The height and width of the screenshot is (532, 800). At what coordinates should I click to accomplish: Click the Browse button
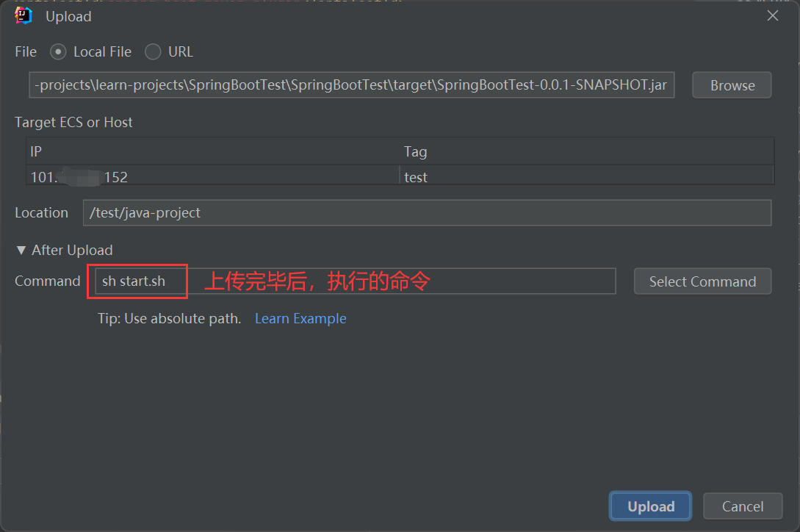point(731,85)
